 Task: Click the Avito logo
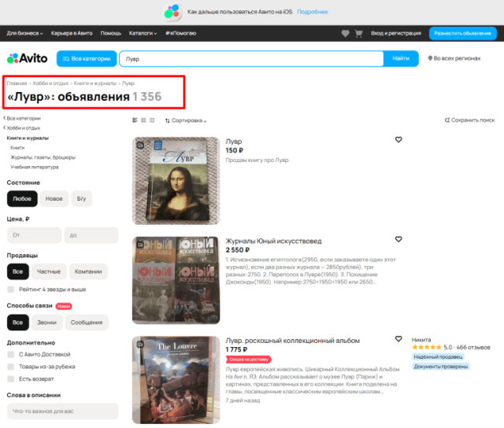[27, 58]
